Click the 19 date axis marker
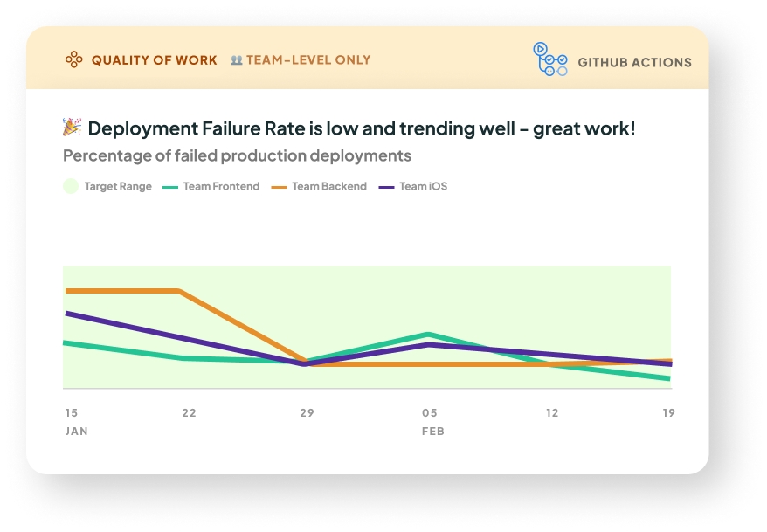This screenshot has width=767, height=532. point(668,412)
